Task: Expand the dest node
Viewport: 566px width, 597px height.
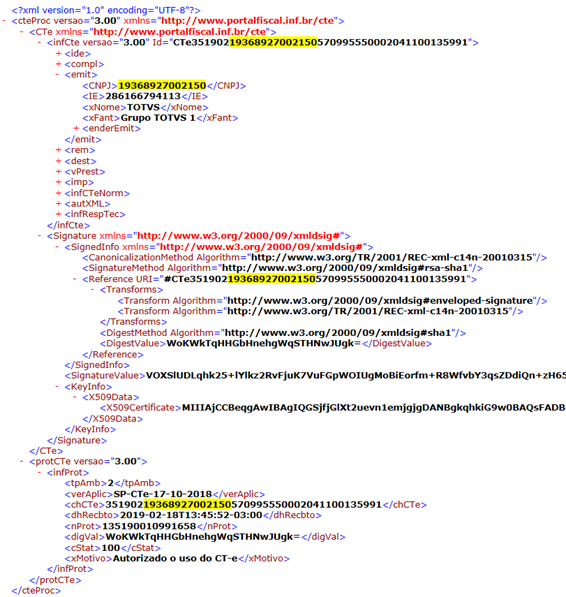Action: point(58,161)
